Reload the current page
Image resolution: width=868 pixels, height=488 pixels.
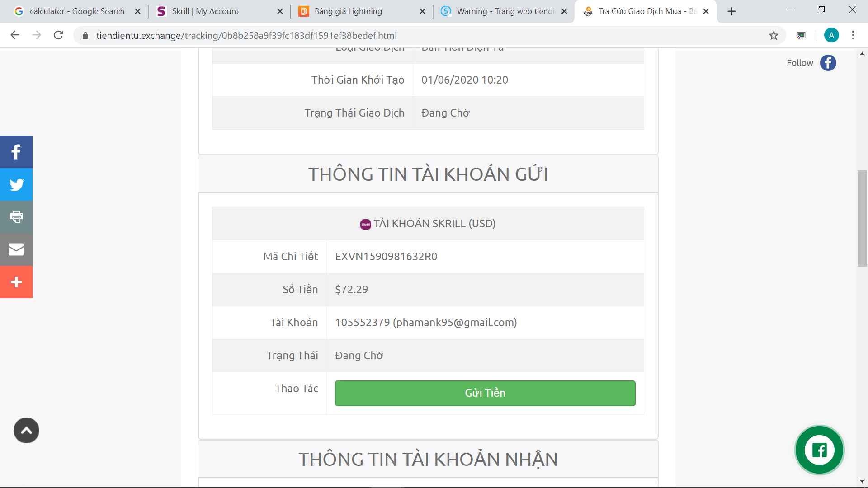(58, 35)
